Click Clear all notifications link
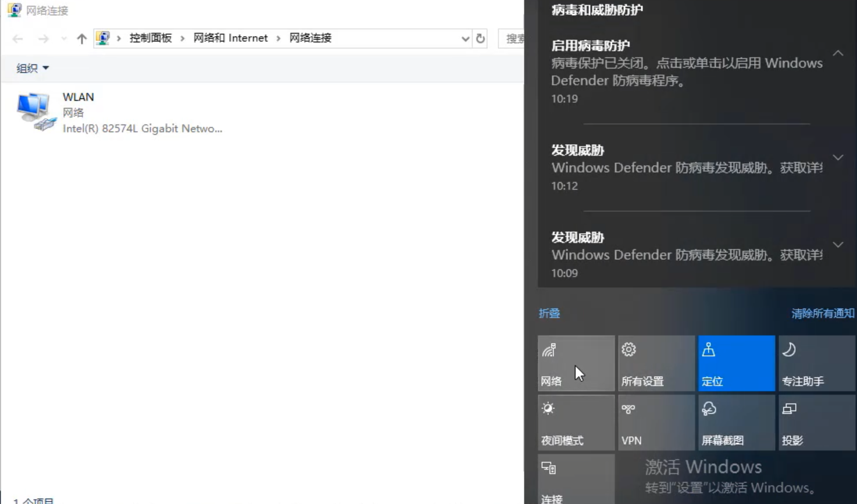This screenshot has width=857, height=504. tap(822, 313)
